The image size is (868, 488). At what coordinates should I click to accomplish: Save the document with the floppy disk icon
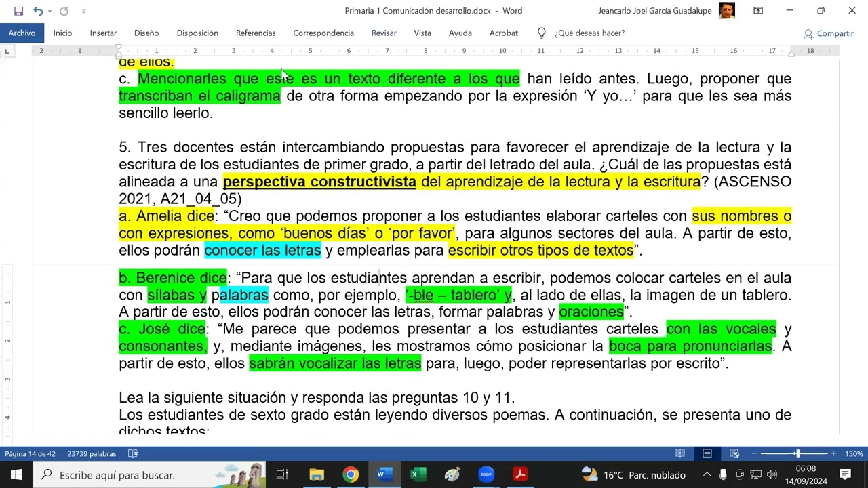pyautogui.click(x=18, y=11)
